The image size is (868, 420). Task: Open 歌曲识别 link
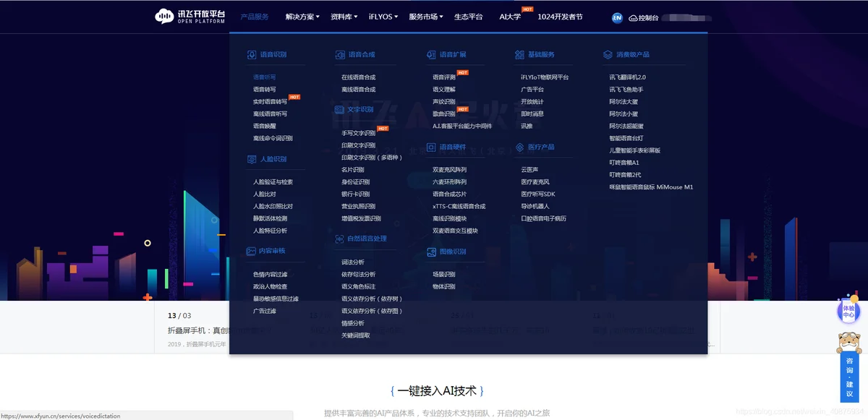444,114
